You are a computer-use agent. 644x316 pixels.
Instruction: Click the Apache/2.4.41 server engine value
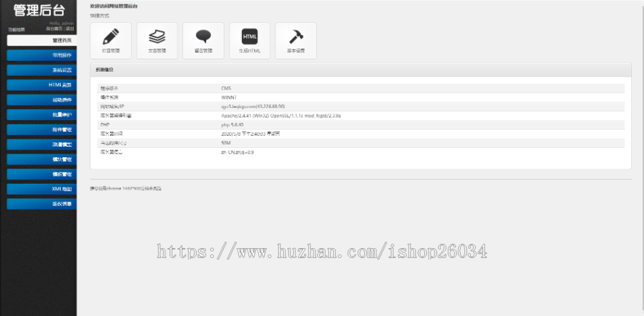tap(281, 116)
